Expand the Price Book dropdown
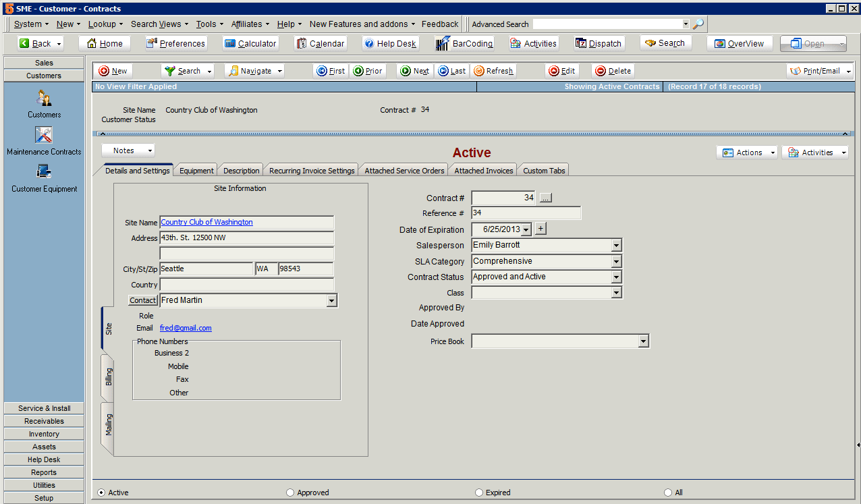 coord(643,342)
